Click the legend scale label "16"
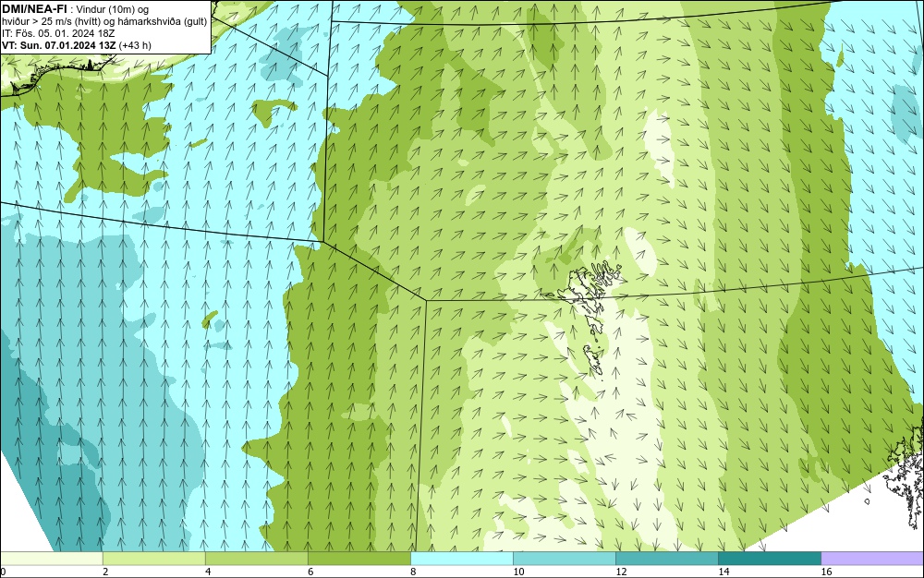 coord(825,572)
